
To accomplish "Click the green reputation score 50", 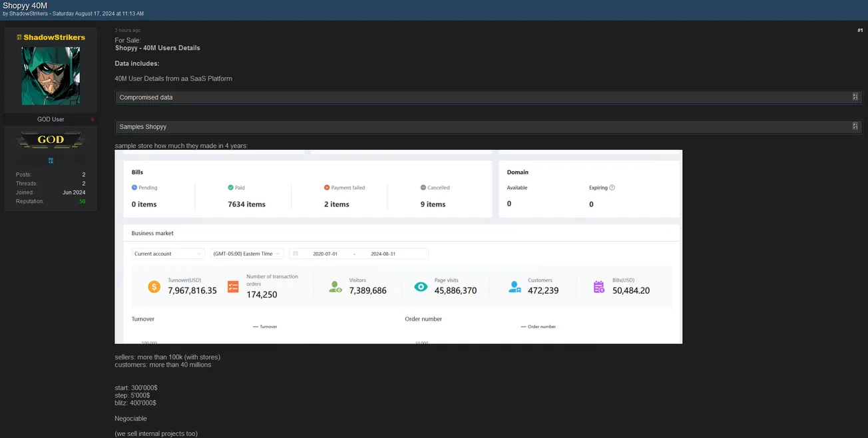I will (x=82, y=201).
